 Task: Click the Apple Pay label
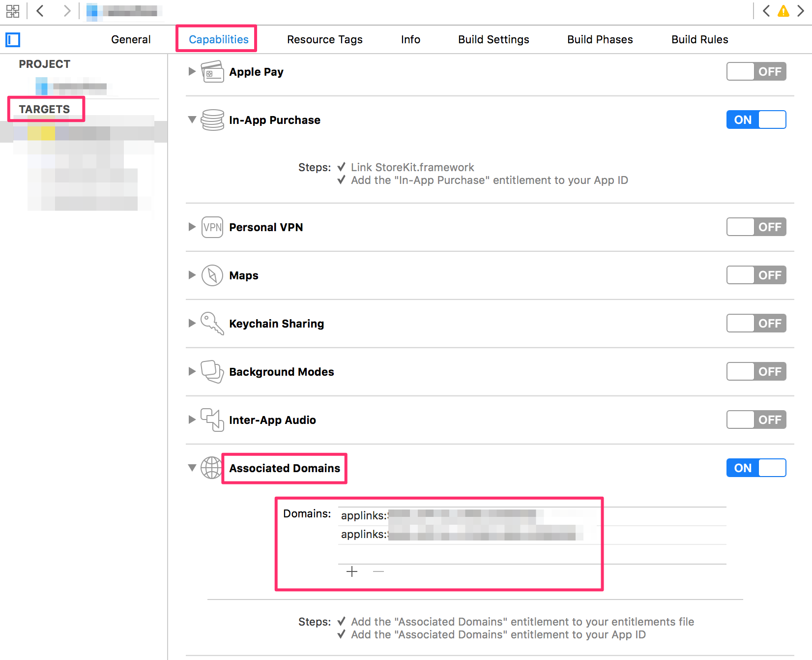click(x=257, y=72)
